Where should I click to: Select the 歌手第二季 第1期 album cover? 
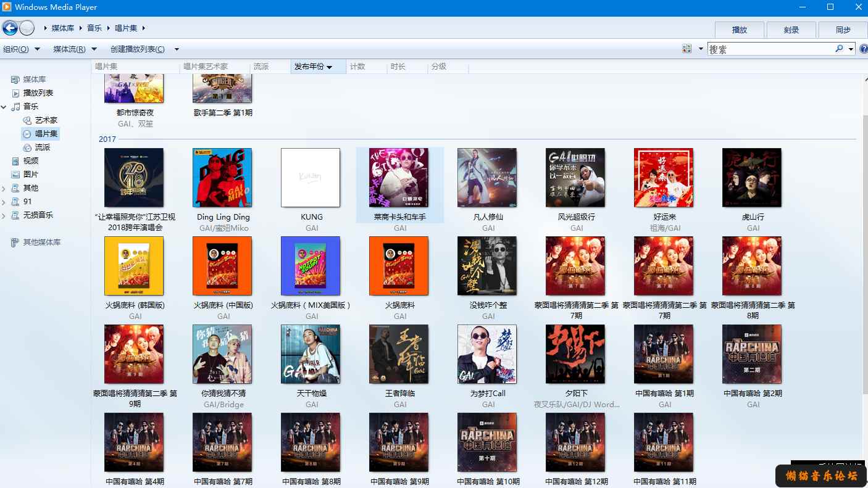(x=222, y=88)
